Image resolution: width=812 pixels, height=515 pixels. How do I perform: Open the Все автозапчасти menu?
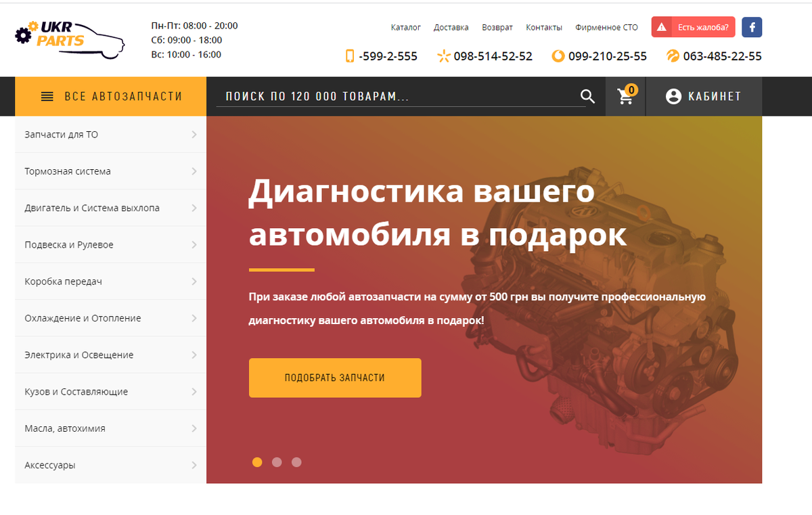click(x=111, y=96)
